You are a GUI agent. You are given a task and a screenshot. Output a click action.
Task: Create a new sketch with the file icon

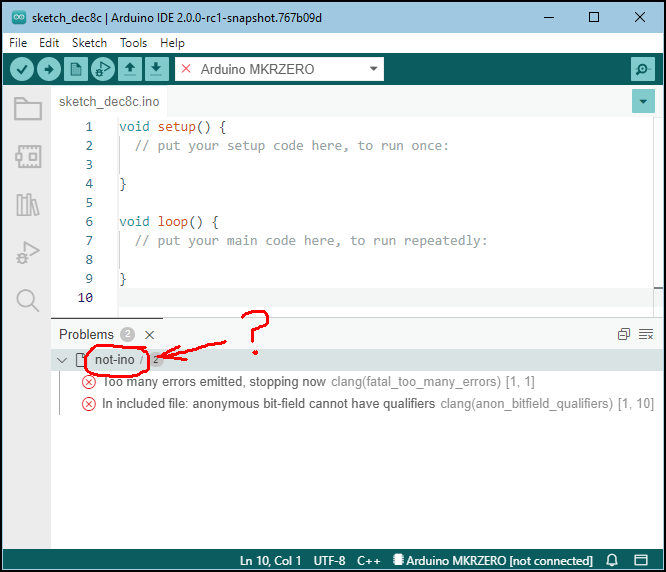76,69
